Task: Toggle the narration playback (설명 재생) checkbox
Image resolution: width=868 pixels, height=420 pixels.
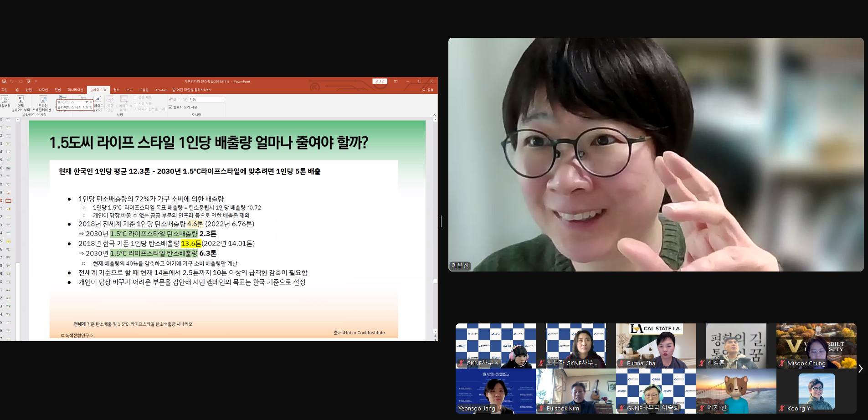Action: (135, 98)
